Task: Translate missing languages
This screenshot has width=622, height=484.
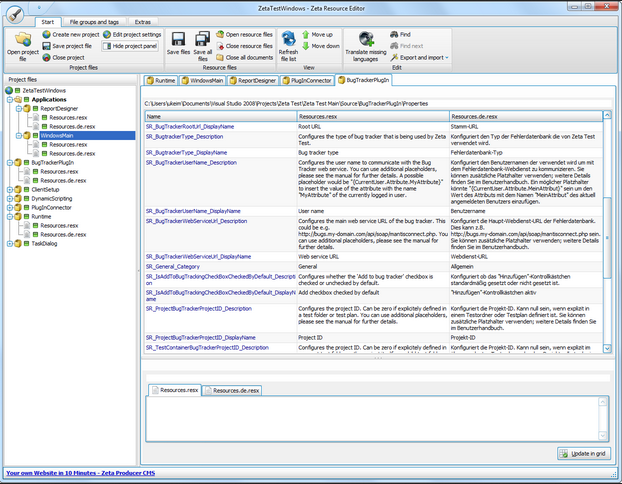Action: tap(366, 46)
